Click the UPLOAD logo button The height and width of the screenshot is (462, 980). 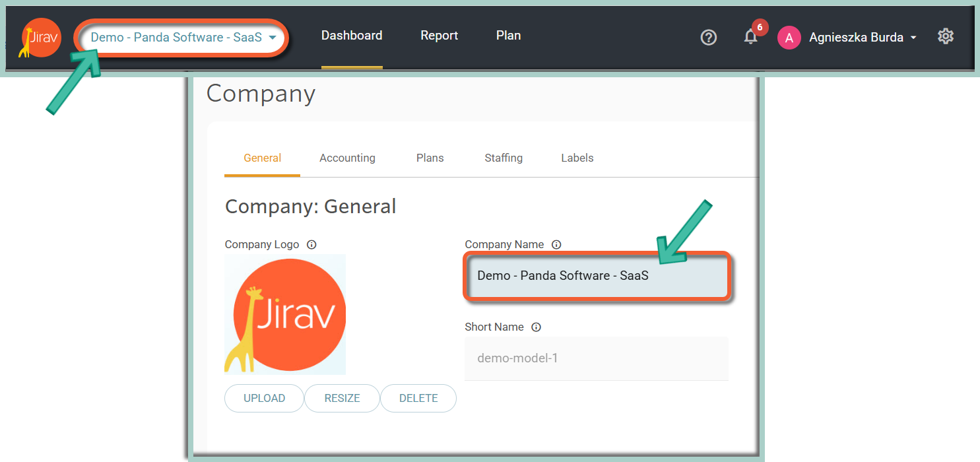click(x=265, y=399)
